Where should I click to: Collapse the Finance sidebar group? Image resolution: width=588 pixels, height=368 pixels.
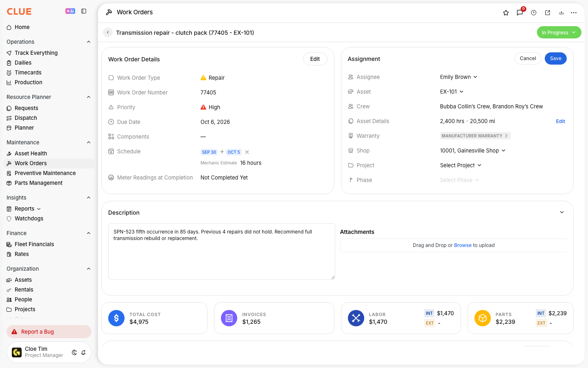pos(89,233)
